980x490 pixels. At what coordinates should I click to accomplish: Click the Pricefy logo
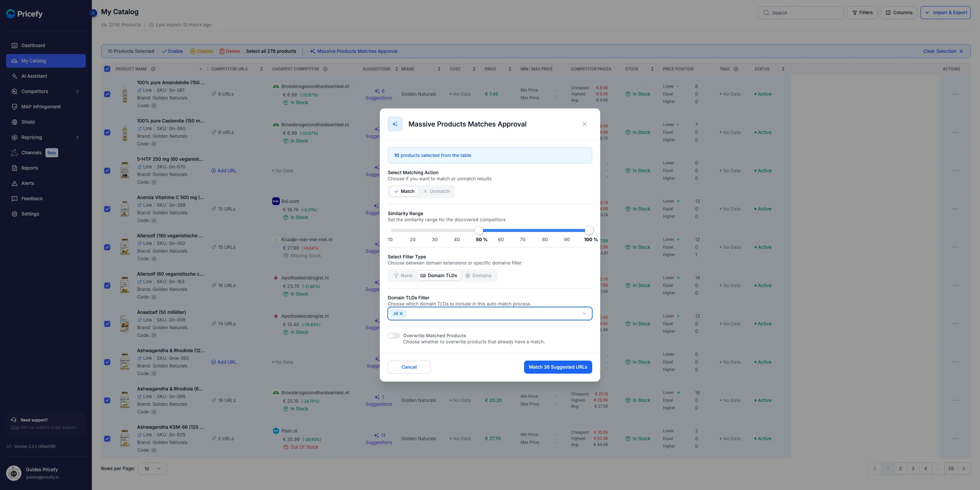pos(24,14)
